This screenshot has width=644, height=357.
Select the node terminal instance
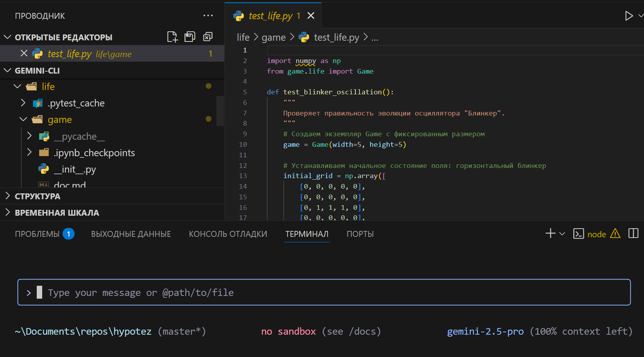coord(590,234)
